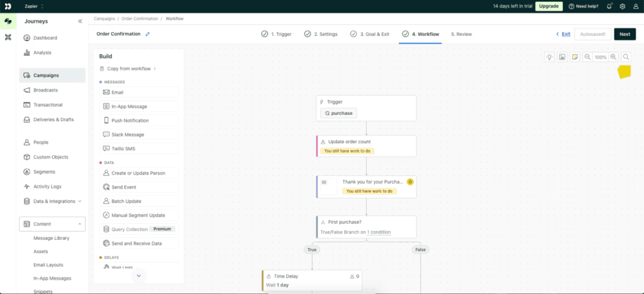
Task: Open the First purchase? branch node
Action: 366,227
